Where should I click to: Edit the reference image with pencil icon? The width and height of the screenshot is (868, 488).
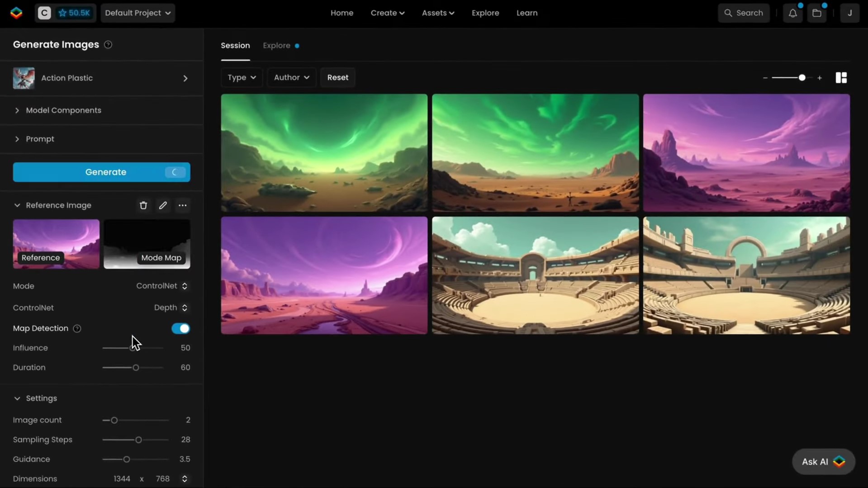click(163, 205)
